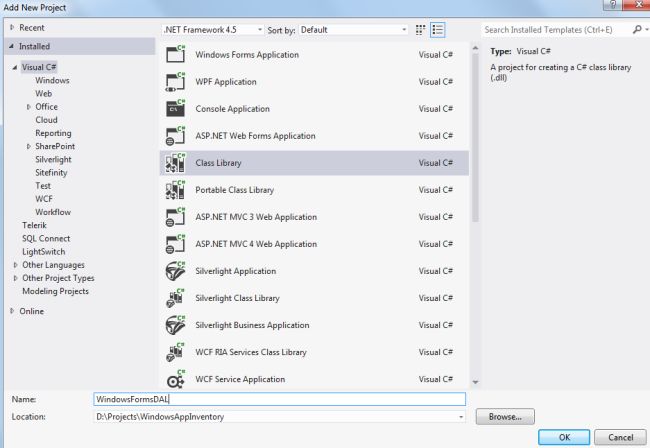Switch to medium icons list view
The height and width of the screenshot is (448, 650).
437,30
